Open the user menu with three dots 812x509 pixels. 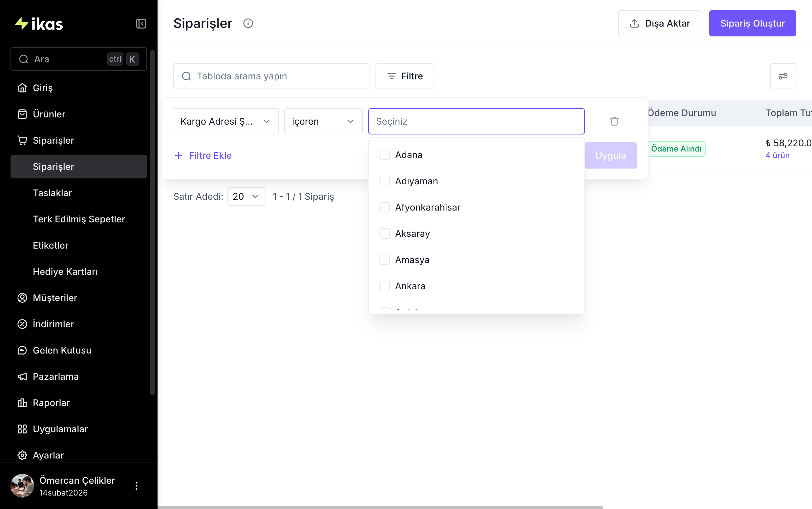(x=137, y=485)
